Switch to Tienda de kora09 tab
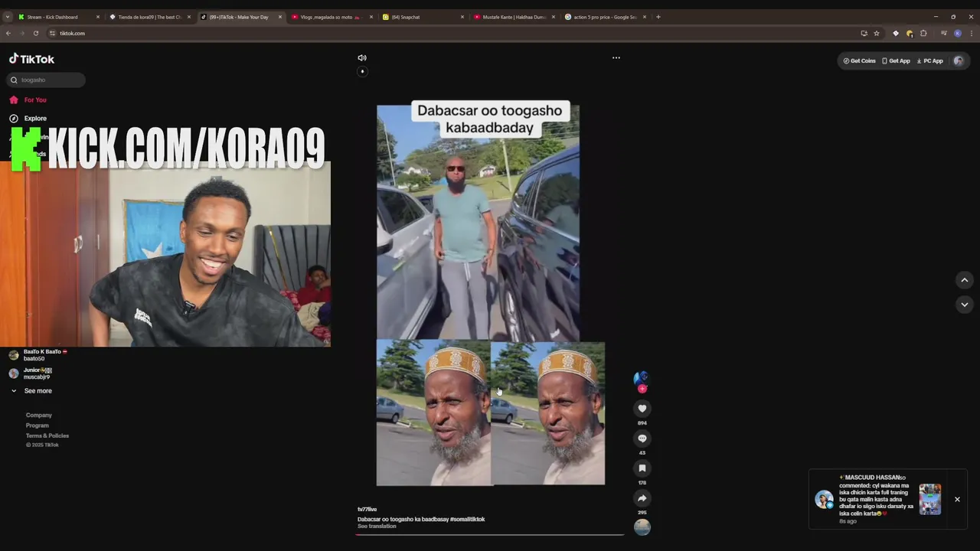 [x=149, y=17]
